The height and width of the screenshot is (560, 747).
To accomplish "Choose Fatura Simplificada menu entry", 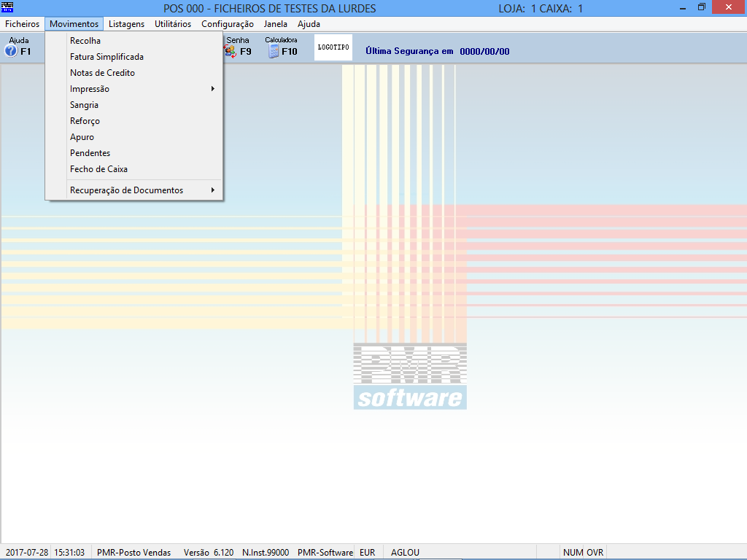I will pos(107,57).
